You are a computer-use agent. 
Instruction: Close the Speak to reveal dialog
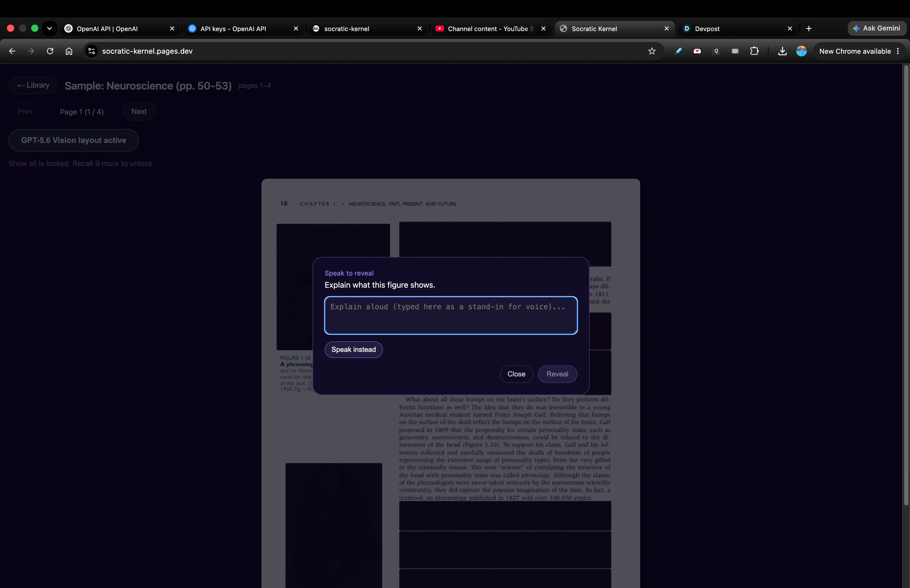516,374
